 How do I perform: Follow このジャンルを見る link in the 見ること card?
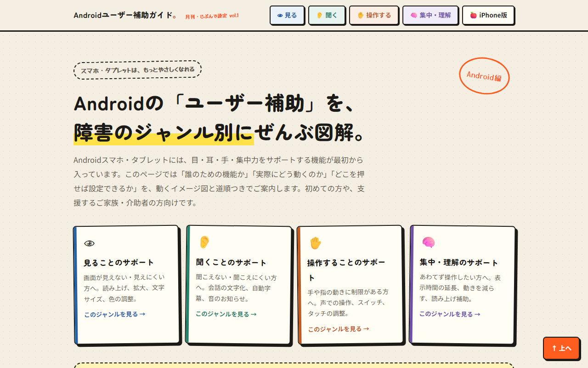[x=115, y=314]
